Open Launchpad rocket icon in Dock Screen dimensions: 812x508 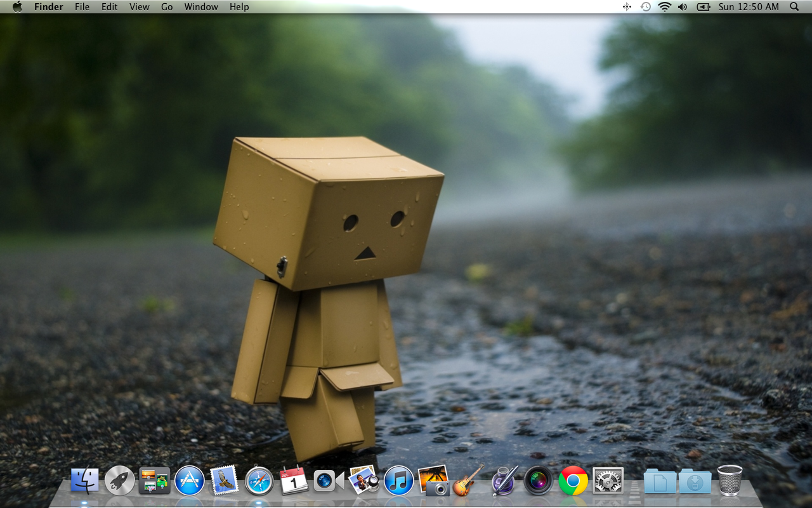click(120, 481)
